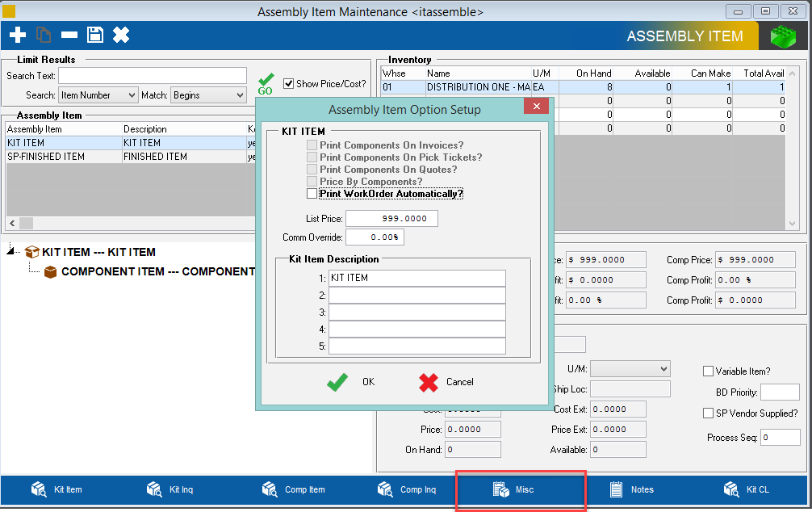Click the minus Delete record icon

coord(69,35)
